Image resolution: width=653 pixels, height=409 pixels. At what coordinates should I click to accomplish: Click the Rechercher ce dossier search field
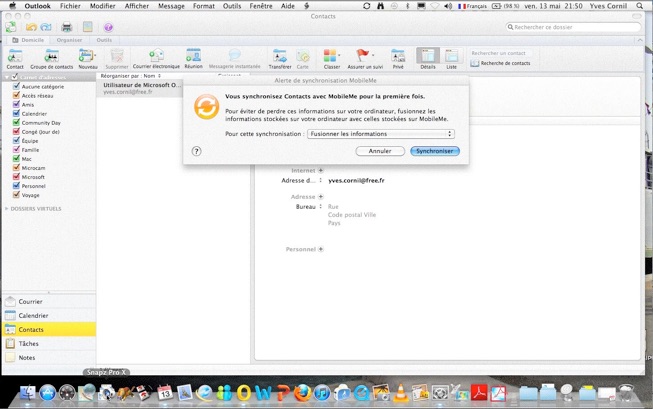573,27
